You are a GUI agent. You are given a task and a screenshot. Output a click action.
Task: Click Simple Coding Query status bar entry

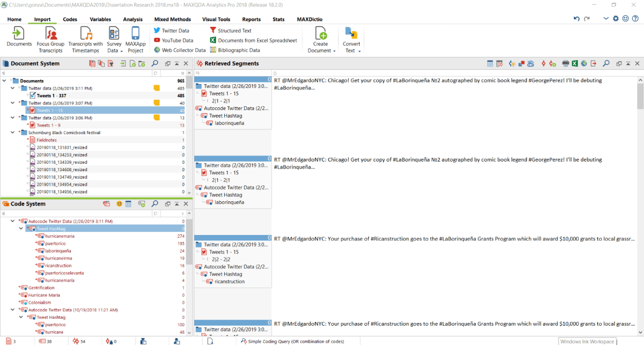click(292, 341)
